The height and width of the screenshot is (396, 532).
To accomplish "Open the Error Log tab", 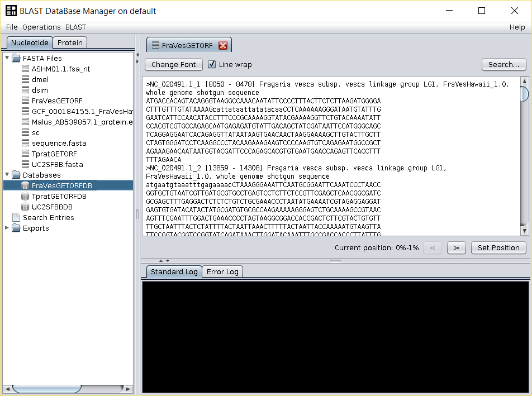I will pos(222,272).
